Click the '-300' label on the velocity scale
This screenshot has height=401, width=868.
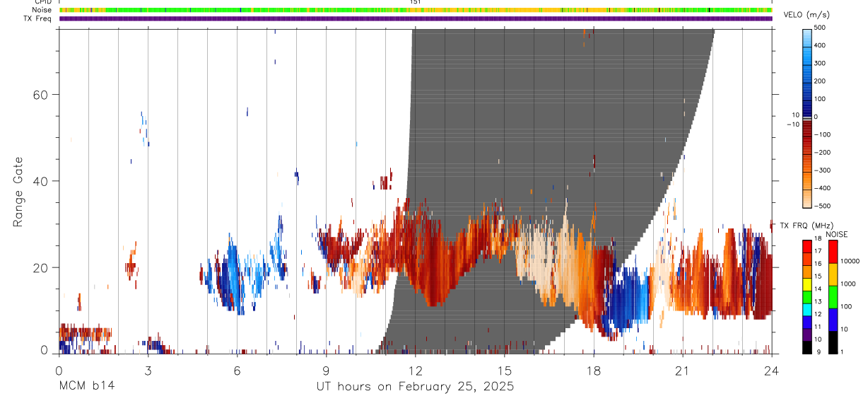(821, 170)
